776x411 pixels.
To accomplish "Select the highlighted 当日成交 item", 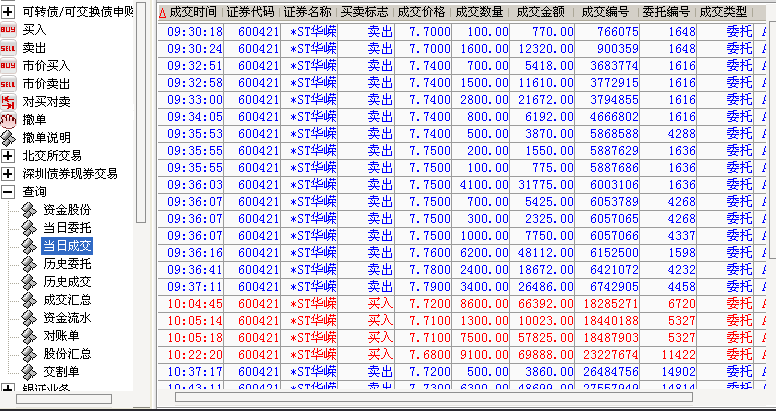I will (67, 246).
